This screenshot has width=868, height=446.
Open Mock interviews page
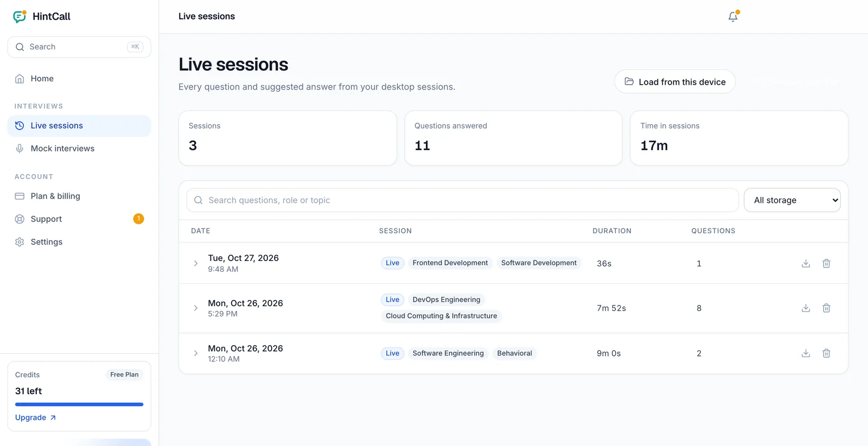[x=79, y=149]
